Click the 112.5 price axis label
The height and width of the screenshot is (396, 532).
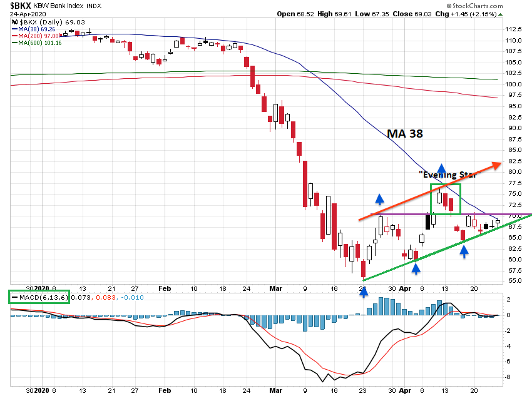513,29
